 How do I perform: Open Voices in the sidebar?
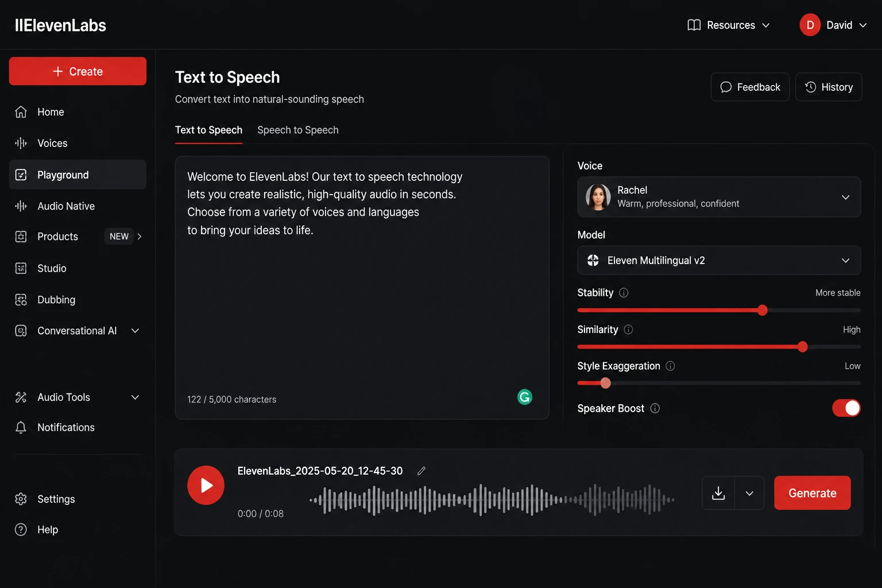pyautogui.click(x=78, y=143)
